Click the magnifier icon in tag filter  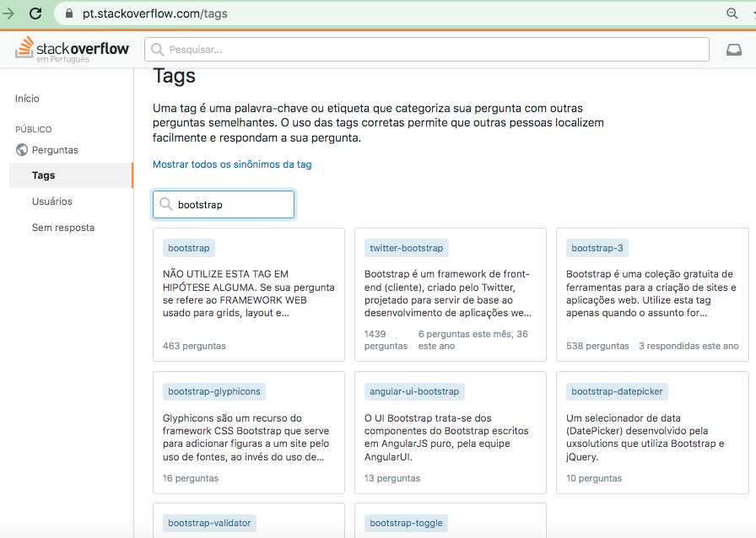(166, 204)
